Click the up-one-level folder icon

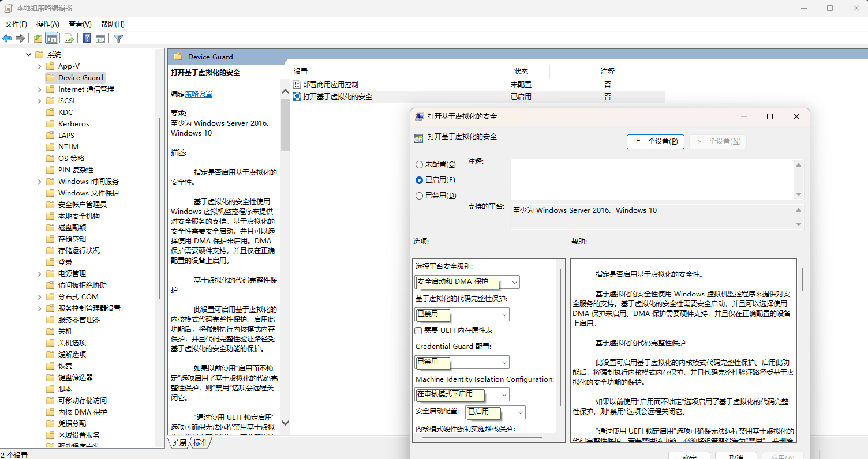(38, 39)
